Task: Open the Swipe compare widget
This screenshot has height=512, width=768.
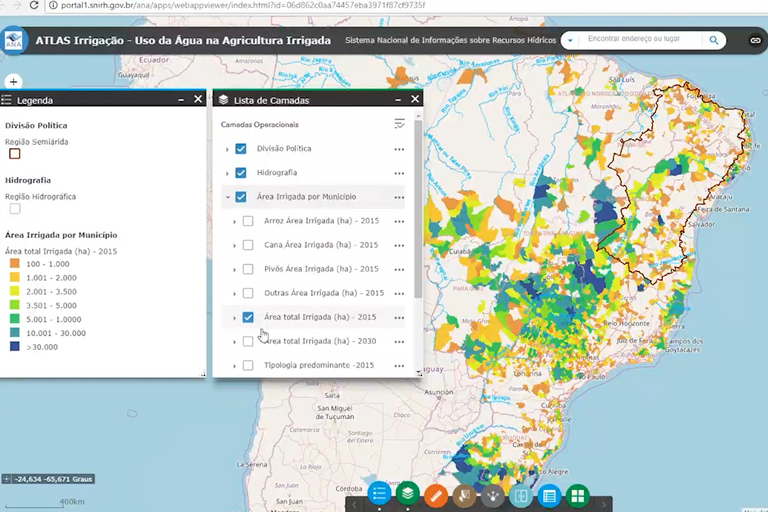Action: coord(520,495)
